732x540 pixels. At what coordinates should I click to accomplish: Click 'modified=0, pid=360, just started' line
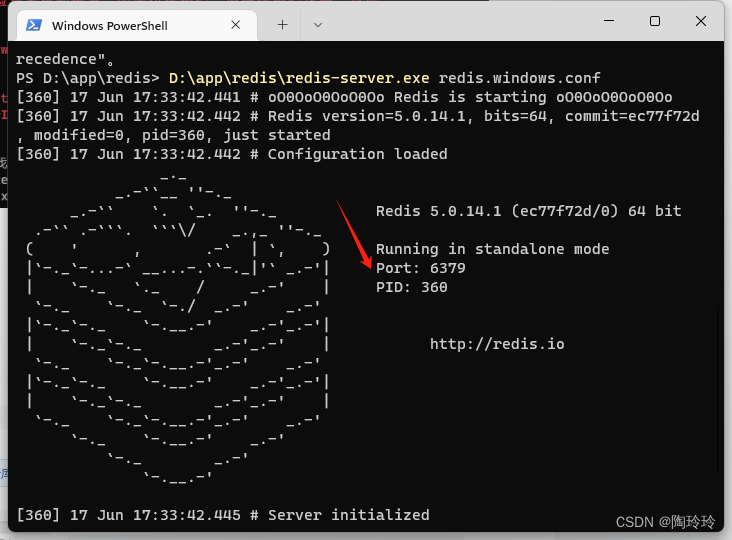[x=182, y=135]
